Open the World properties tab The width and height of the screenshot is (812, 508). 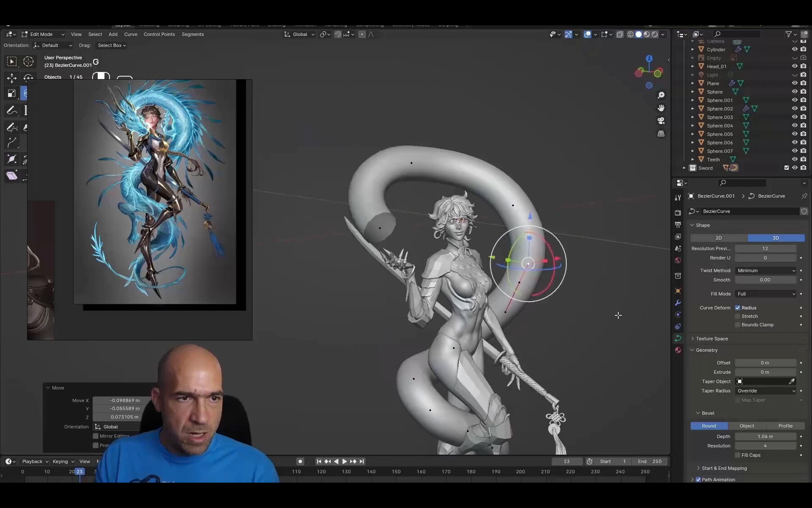[678, 261]
